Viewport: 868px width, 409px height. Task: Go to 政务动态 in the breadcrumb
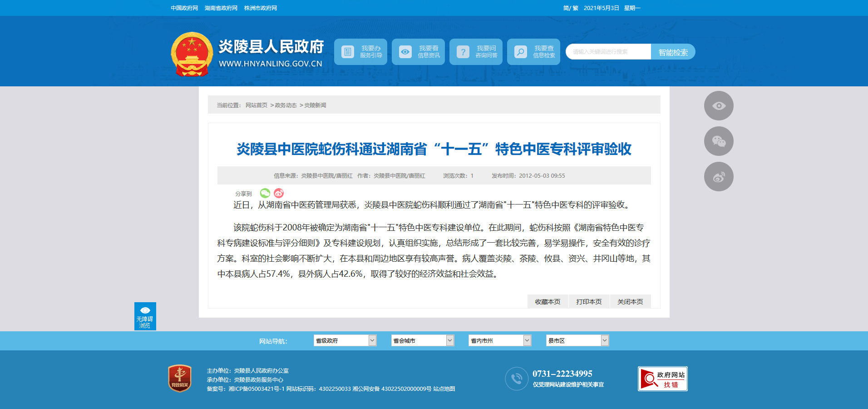click(x=286, y=105)
